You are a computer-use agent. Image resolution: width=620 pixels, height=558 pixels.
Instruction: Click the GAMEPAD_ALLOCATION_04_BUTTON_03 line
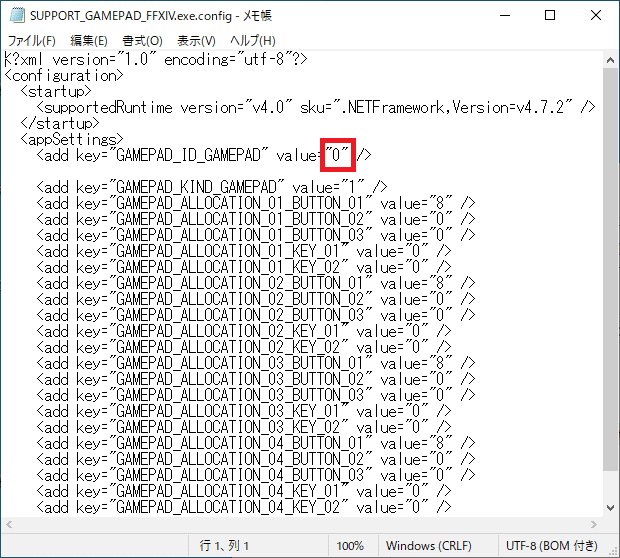255,475
